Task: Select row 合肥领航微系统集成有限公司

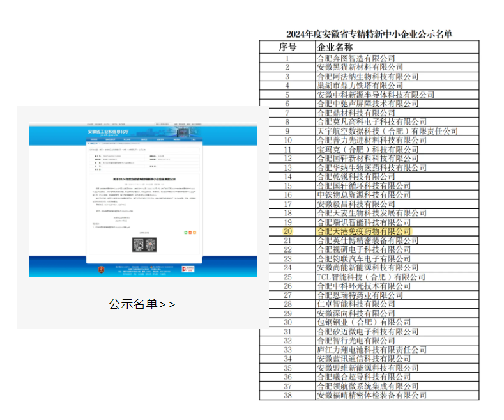Action: point(369,386)
